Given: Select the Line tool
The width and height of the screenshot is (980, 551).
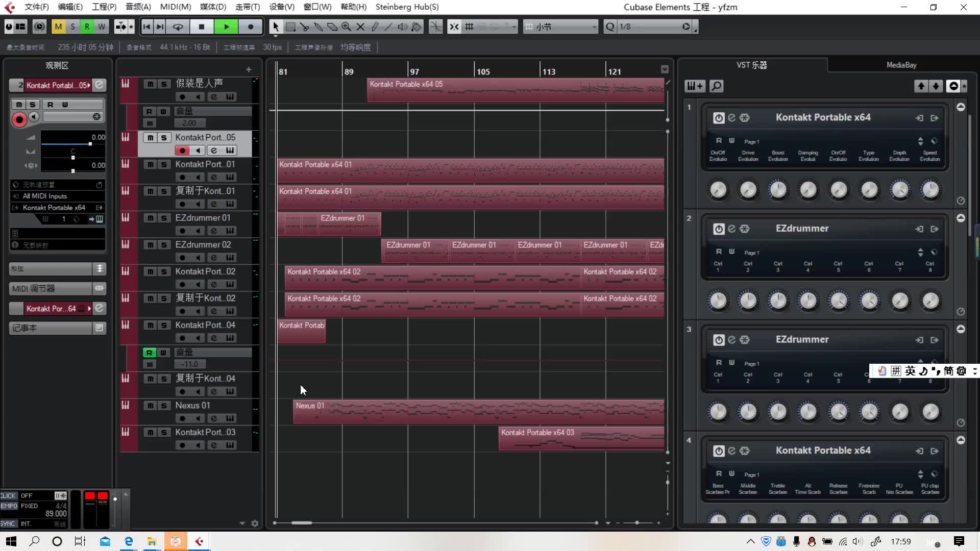Looking at the screenshot, I should (x=388, y=27).
